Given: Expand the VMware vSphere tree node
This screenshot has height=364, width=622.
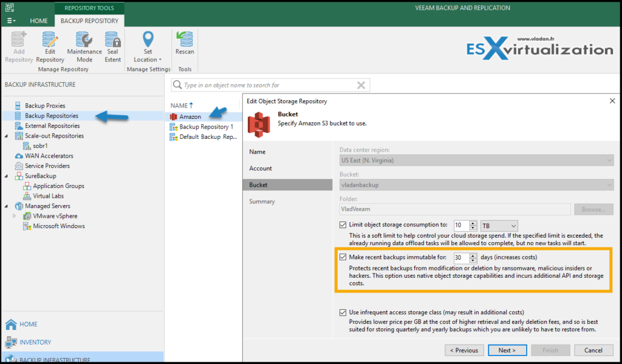Looking at the screenshot, I should click(15, 216).
